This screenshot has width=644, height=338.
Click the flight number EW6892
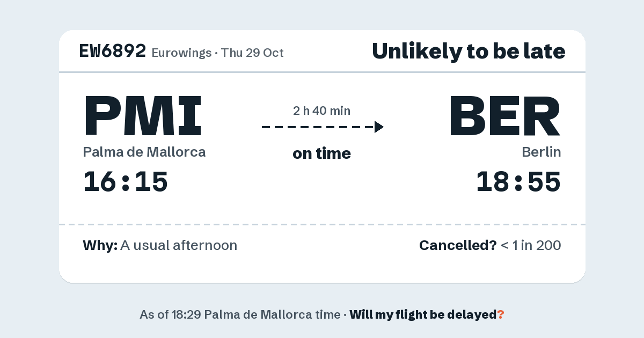[x=113, y=51]
